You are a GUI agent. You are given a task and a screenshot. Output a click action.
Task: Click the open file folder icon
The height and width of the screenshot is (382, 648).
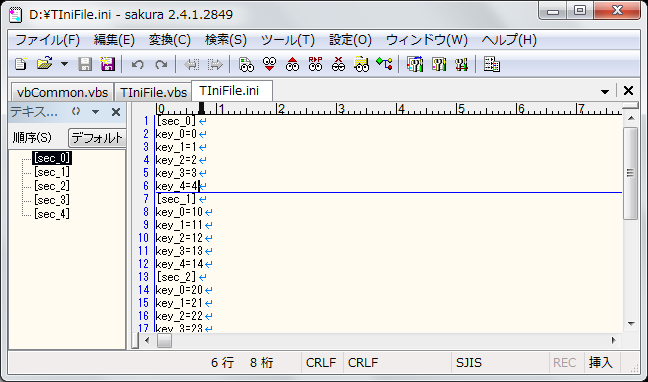click(x=44, y=64)
